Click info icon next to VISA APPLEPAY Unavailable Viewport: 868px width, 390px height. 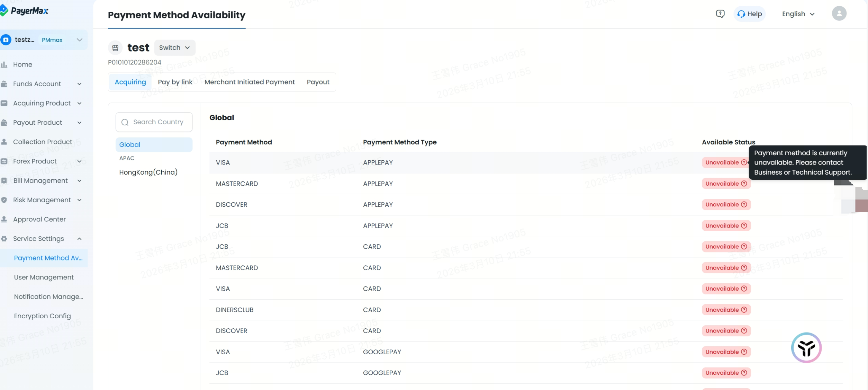coord(744,162)
